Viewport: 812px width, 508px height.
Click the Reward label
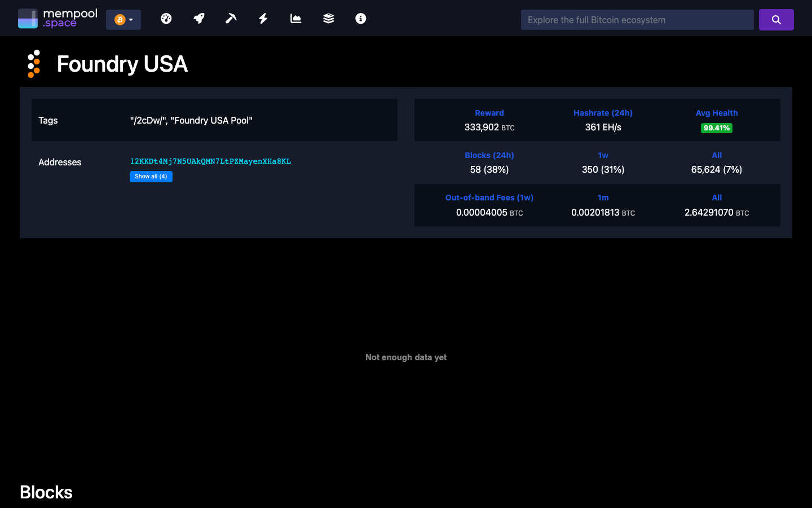489,113
